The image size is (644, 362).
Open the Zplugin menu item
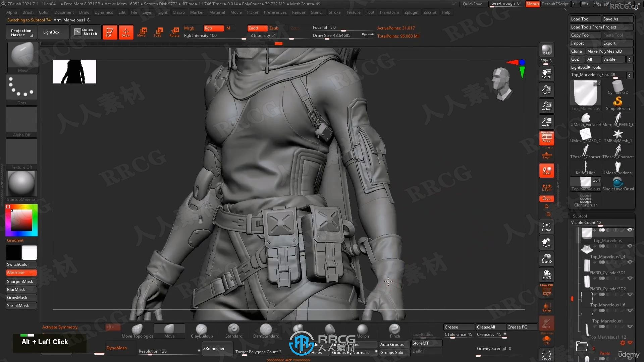point(411,12)
